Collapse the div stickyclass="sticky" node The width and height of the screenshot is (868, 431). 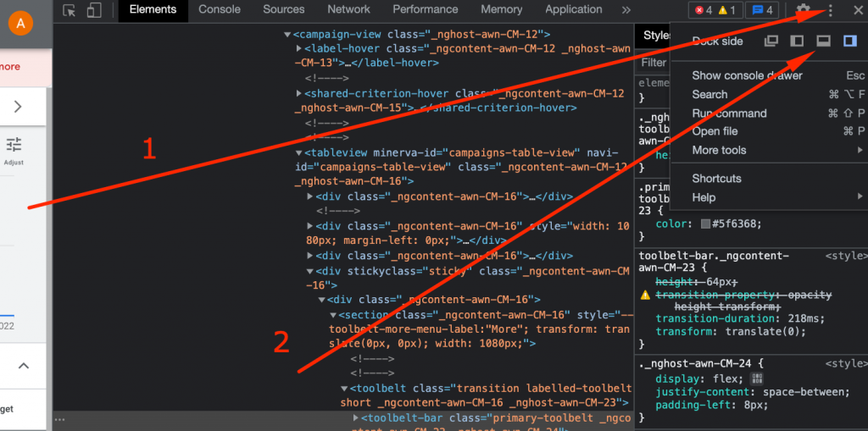tap(310, 271)
